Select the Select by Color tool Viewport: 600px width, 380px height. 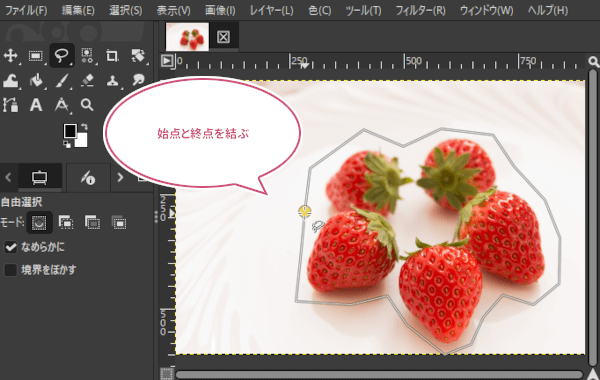pos(87,56)
